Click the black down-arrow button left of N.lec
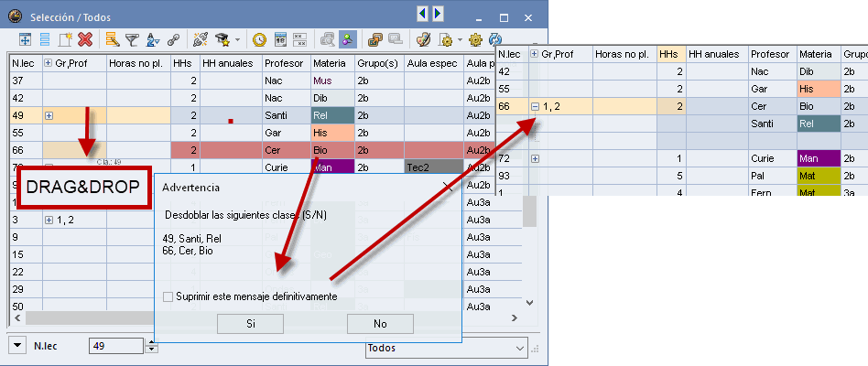Image resolution: width=868 pixels, height=366 pixels. pyautogui.click(x=18, y=346)
